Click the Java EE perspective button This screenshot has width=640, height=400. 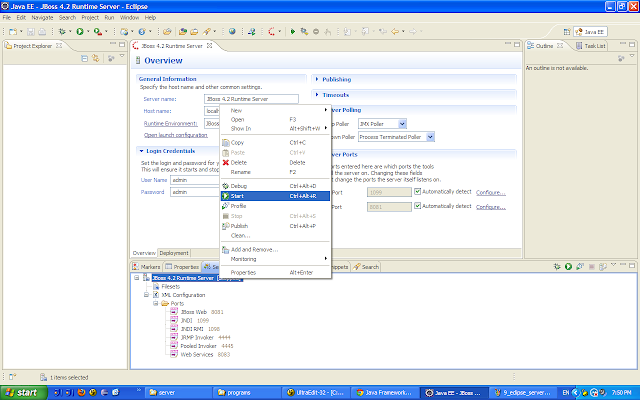click(590, 31)
